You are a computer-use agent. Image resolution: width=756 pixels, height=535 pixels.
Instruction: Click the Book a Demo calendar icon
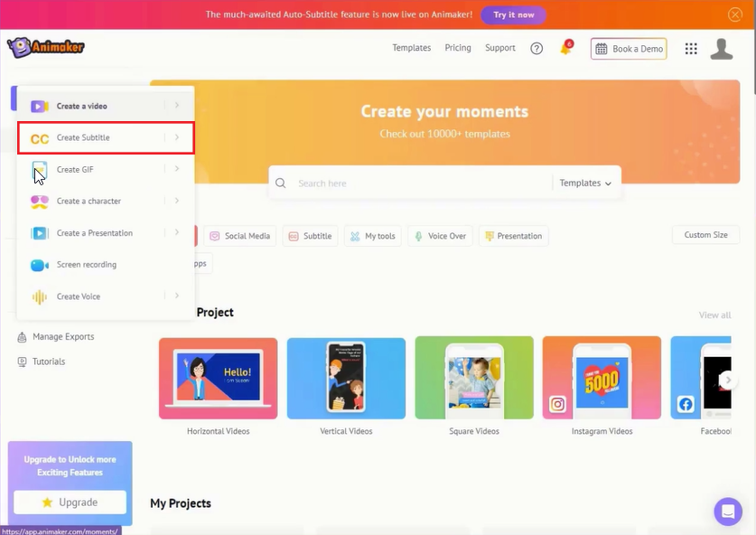602,49
